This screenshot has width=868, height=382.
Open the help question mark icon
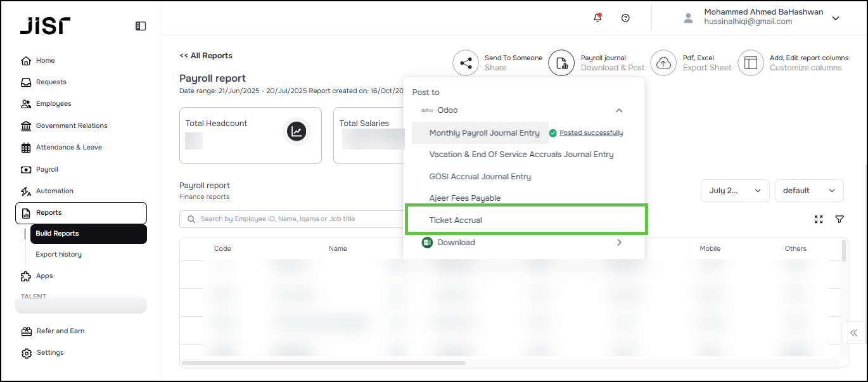click(x=625, y=18)
